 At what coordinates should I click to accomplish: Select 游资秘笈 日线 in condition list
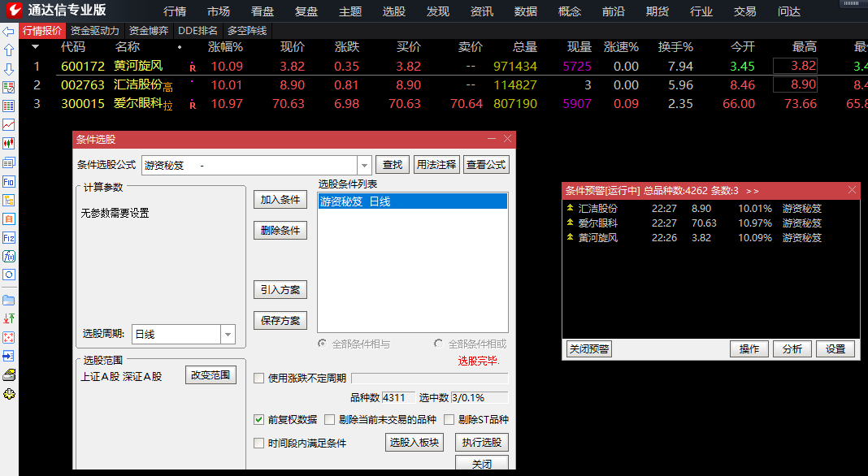tap(412, 201)
